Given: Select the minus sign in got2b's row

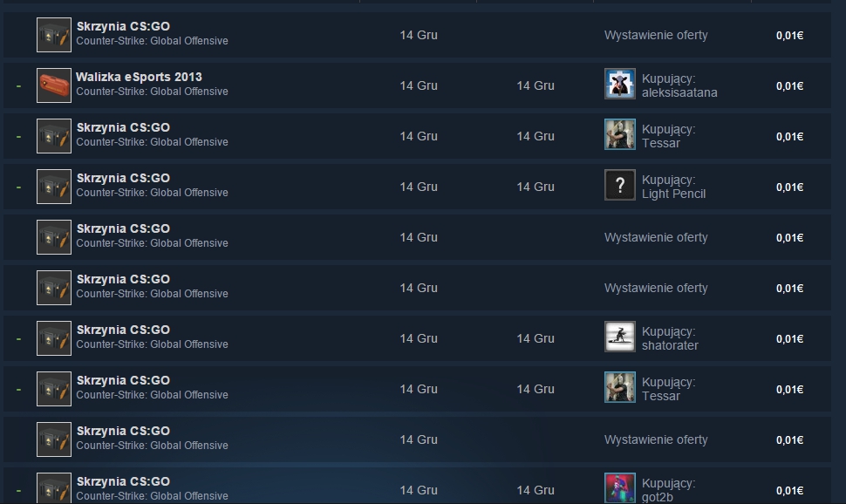Looking at the screenshot, I should point(19,491).
